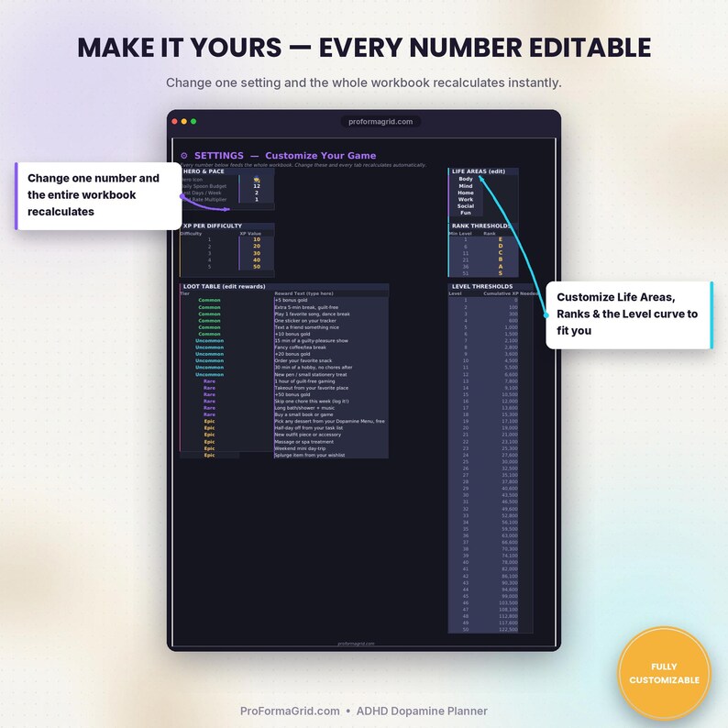This screenshot has height=728, width=728.
Task: Click the proformagrid.com watermark under the sheet
Action: click(356, 644)
